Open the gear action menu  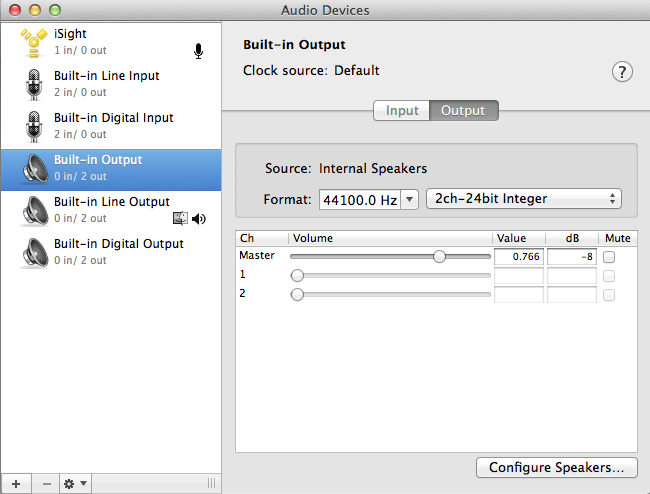tap(75, 484)
